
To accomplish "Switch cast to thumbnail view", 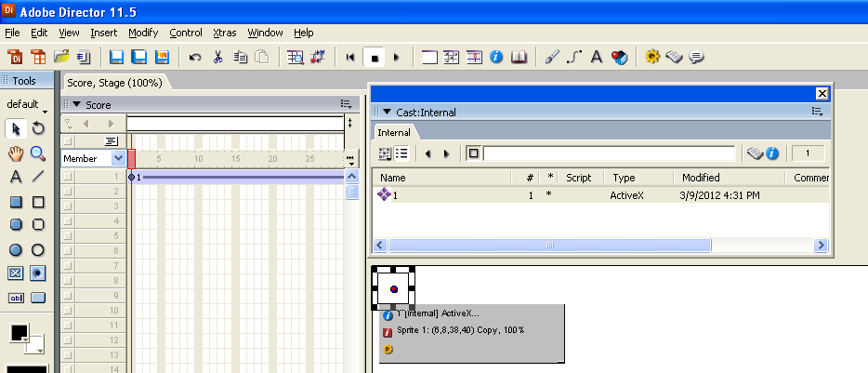I will (x=385, y=153).
